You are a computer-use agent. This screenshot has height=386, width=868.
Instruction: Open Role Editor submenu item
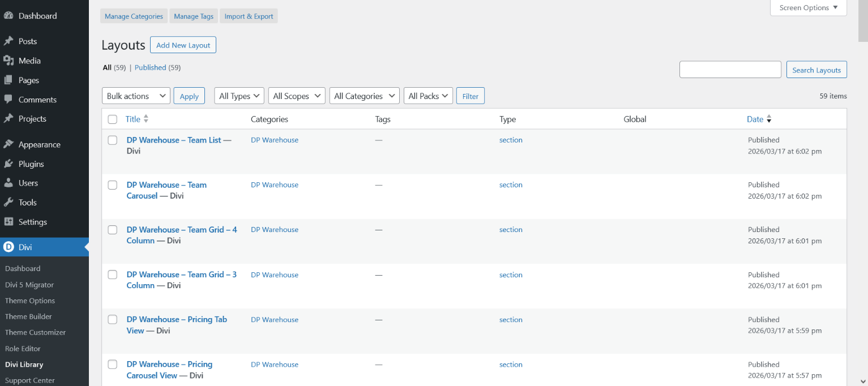pos(23,349)
